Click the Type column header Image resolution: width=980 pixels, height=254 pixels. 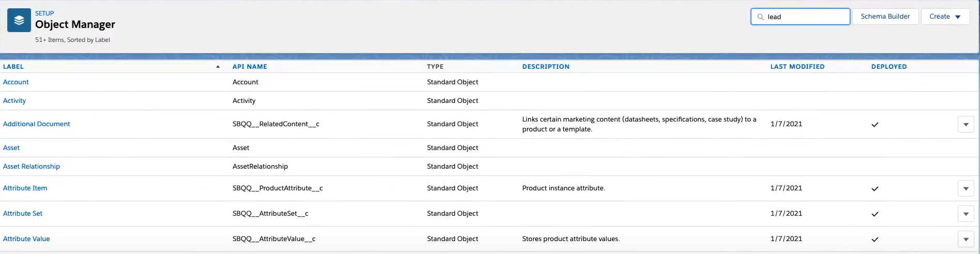(435, 67)
